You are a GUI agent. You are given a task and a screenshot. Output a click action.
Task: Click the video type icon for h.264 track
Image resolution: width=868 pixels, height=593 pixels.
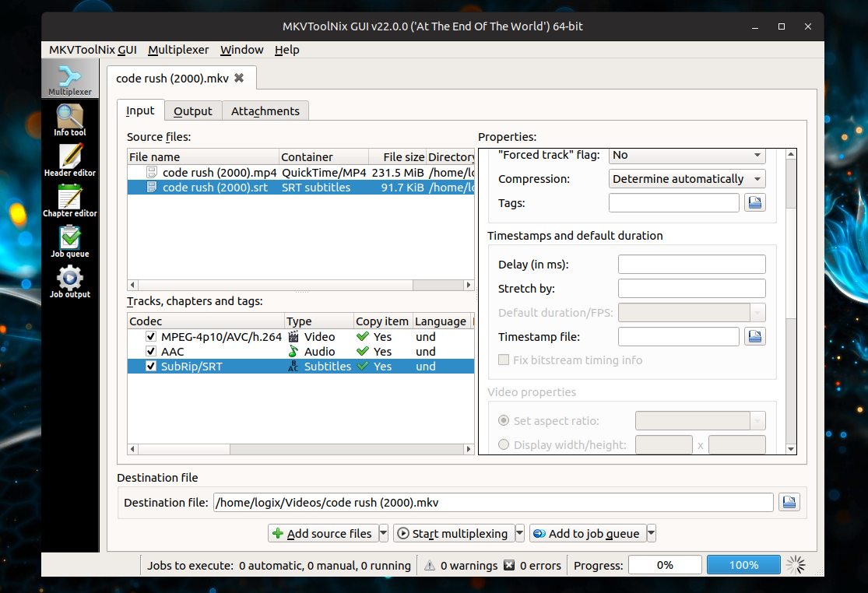coord(293,336)
